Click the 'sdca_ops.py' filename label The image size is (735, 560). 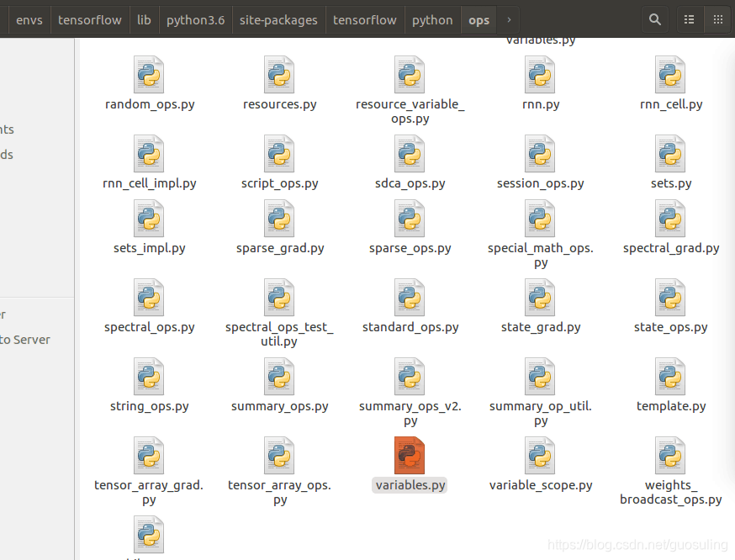(410, 183)
